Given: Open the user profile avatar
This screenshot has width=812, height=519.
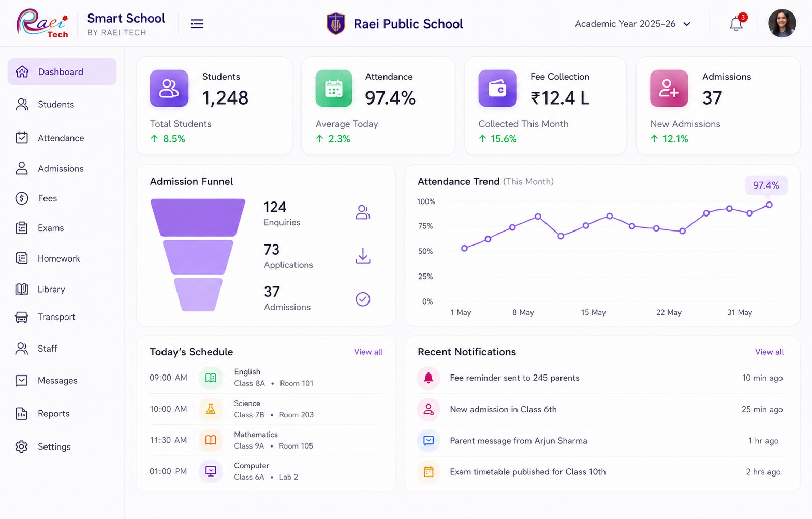Looking at the screenshot, I should tap(781, 23).
